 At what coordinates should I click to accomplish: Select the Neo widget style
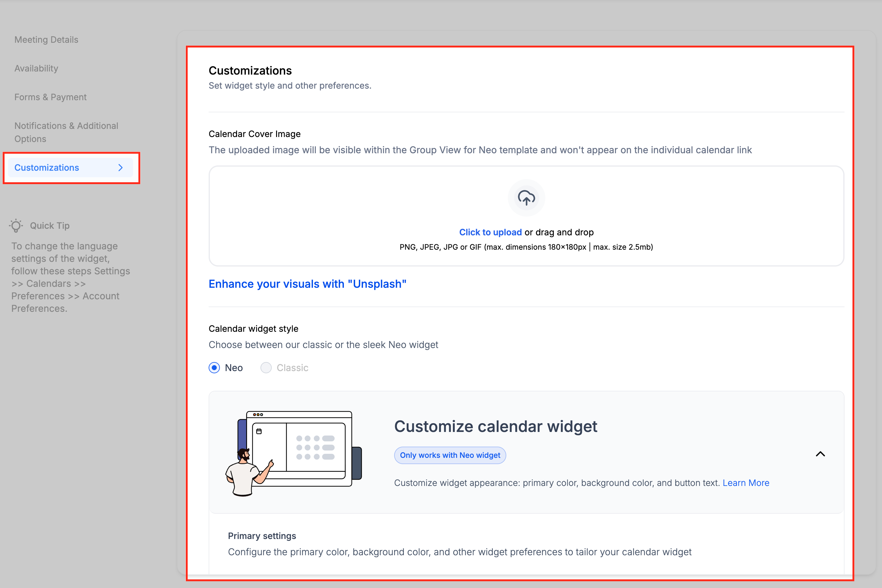click(x=214, y=368)
